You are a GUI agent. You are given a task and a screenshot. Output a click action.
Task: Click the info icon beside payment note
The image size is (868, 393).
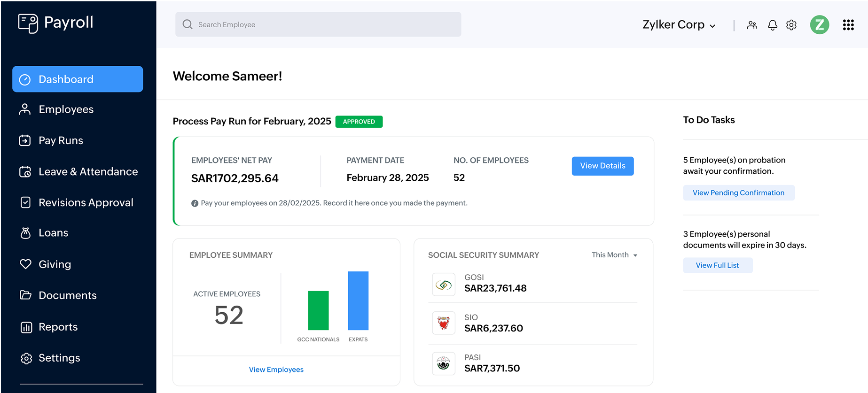tap(195, 203)
